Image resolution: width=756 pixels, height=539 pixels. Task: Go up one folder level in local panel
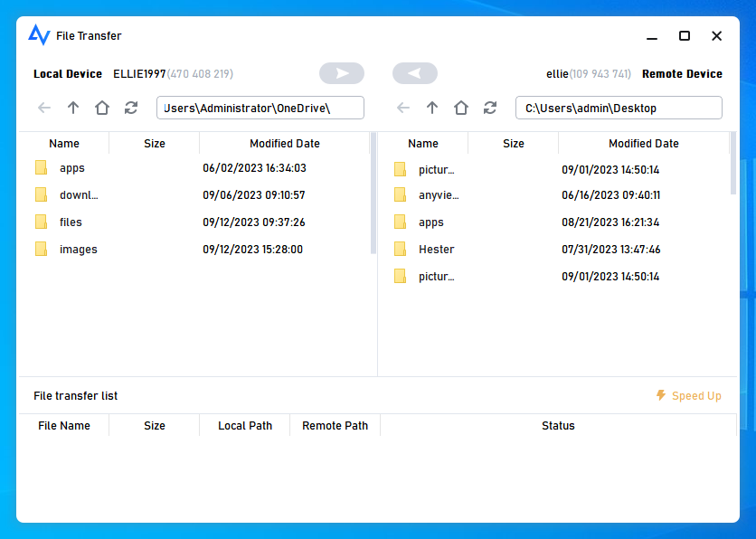[73, 108]
